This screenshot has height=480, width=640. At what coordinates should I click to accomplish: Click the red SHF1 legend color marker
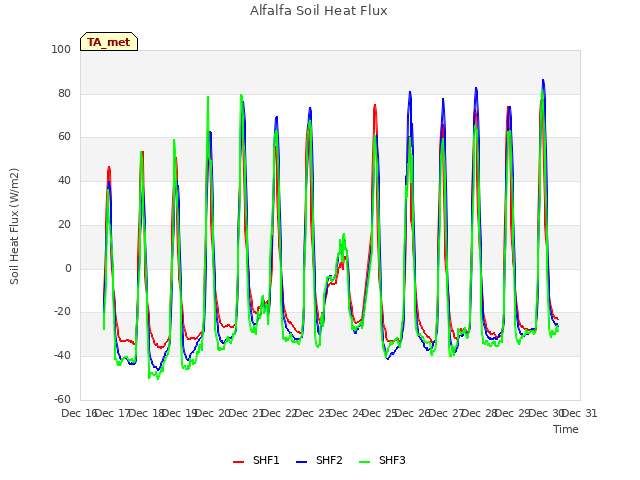point(238,462)
